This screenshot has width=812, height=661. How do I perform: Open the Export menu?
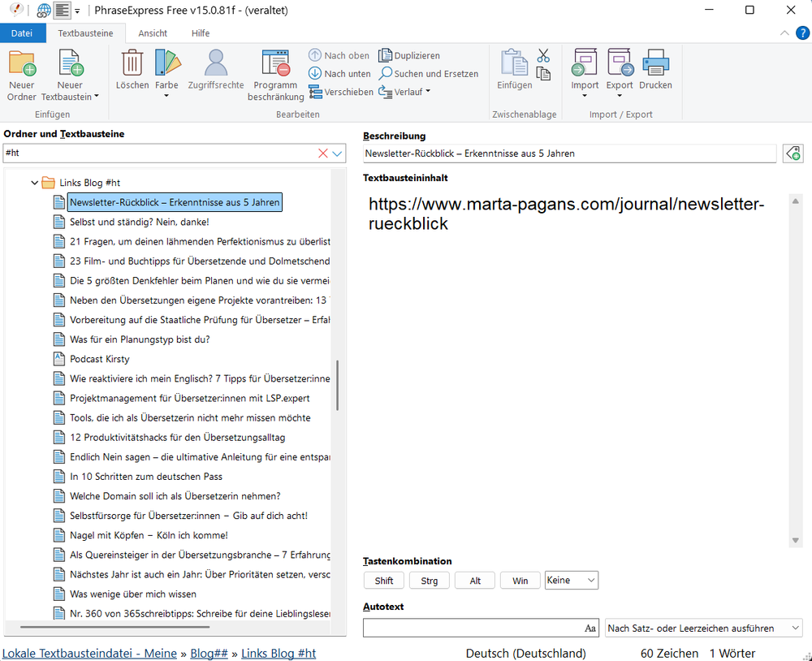click(620, 74)
